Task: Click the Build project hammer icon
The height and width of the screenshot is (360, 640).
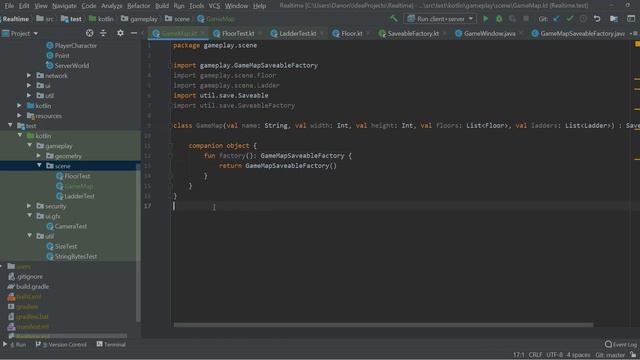Action: pos(393,19)
